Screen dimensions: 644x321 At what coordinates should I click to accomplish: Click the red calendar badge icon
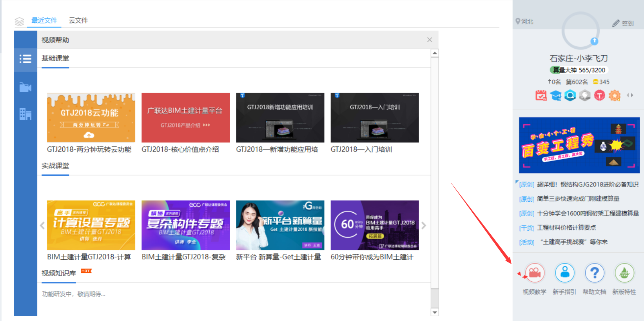541,95
